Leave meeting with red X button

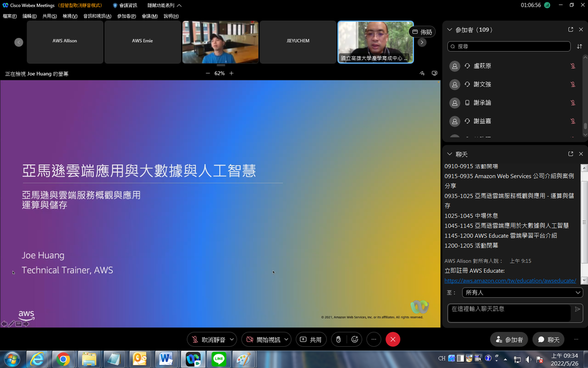coord(393,339)
